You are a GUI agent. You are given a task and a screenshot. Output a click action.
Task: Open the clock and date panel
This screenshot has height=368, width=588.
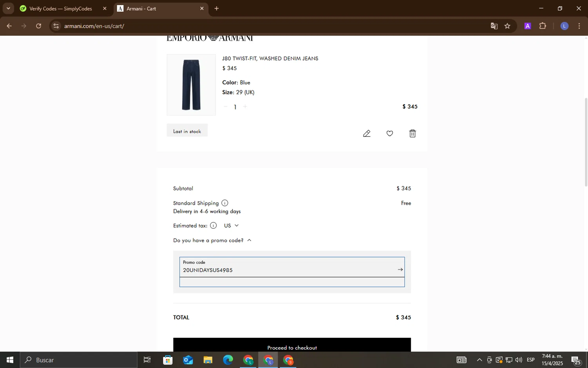point(552,360)
